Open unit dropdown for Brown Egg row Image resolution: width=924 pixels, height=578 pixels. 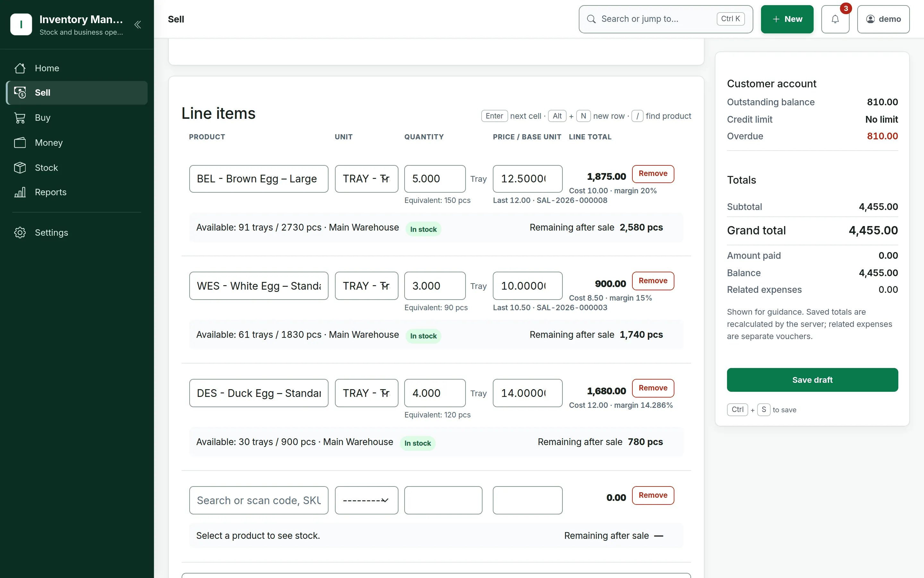(x=366, y=179)
